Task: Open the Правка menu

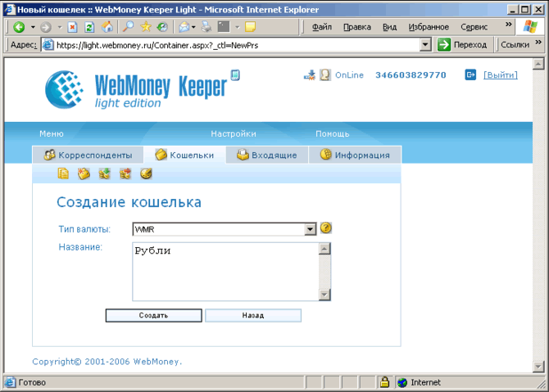Action: click(357, 27)
